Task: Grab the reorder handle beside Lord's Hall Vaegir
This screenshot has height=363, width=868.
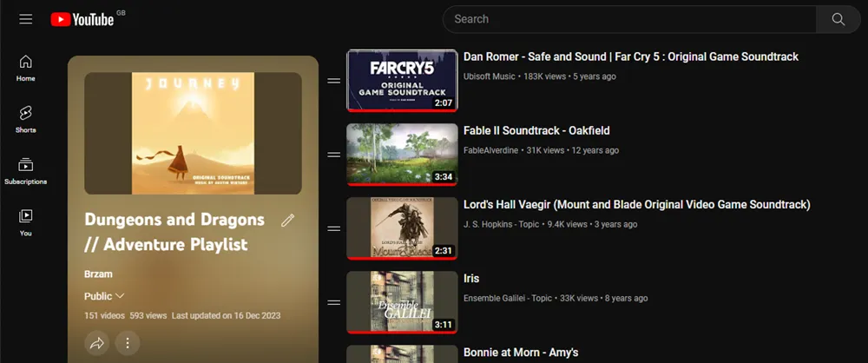Action: 334,229
